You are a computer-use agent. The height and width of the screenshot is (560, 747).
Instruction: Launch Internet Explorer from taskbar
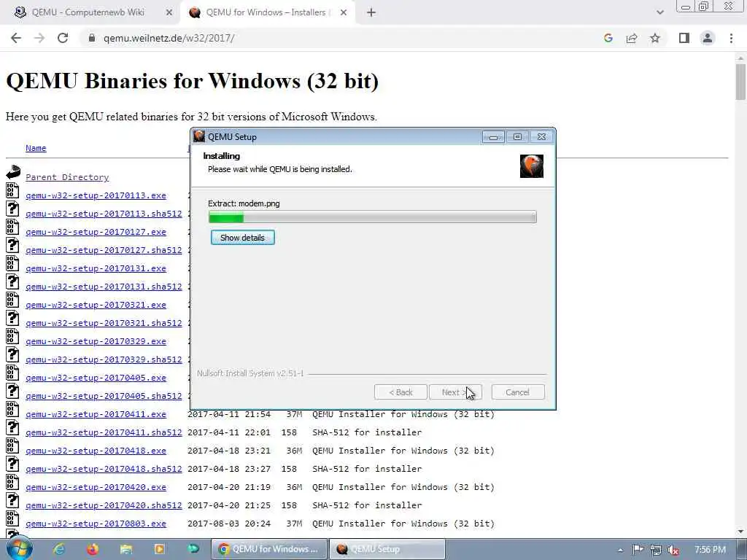click(x=59, y=549)
